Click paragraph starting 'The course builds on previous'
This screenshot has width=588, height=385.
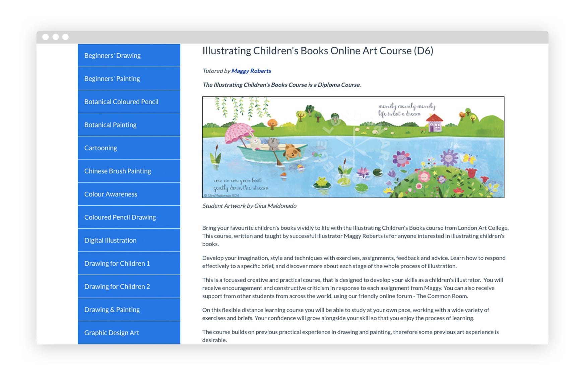point(350,336)
